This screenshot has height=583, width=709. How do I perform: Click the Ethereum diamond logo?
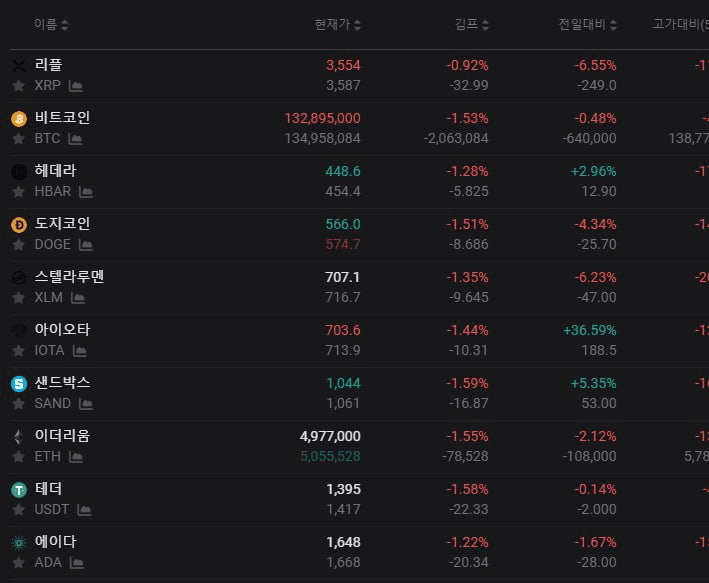(19, 437)
